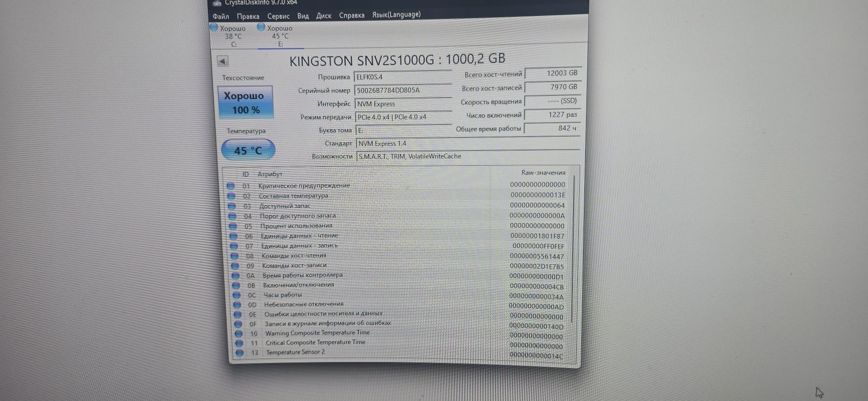Image resolution: width=868 pixels, height=401 pixels.
Task: Click the firmware field ELFK0S.4
Action: (x=403, y=77)
